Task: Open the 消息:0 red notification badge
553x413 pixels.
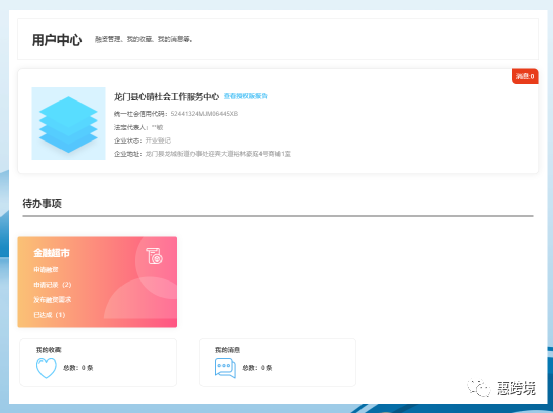Action: coord(525,76)
